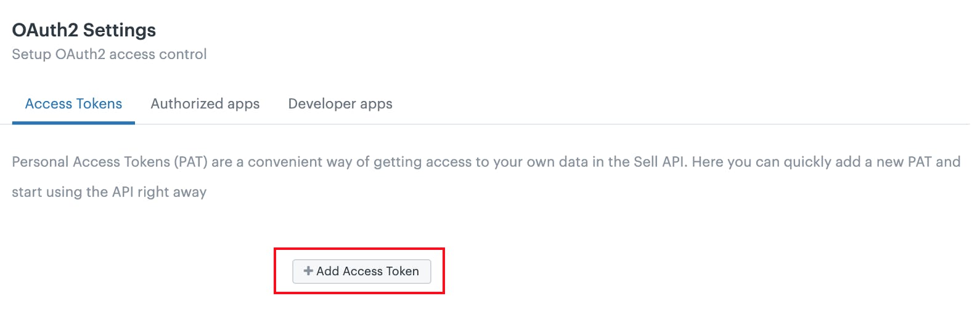980x309 pixels.
Task: Click the 'Token' word on the add button
Action: (402, 271)
